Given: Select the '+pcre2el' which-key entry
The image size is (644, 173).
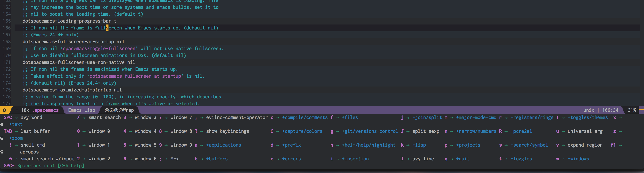Looking at the screenshot, I should (x=521, y=131).
